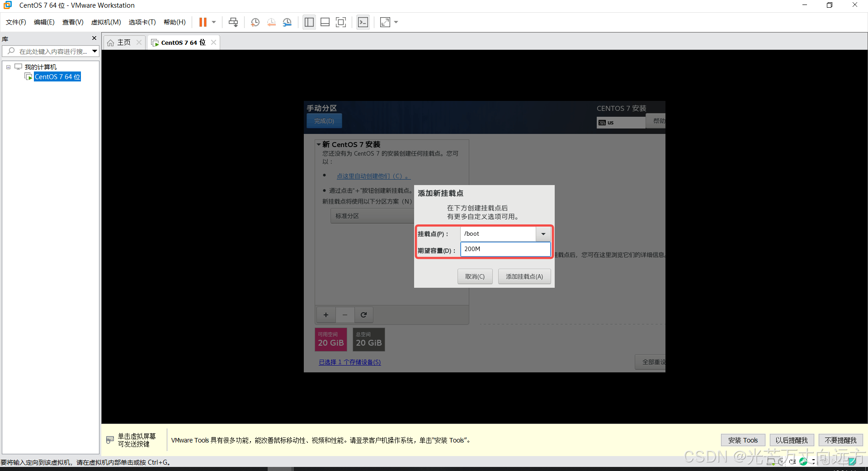Enter full screen mode
This screenshot has width=868, height=471.
coord(341,22)
